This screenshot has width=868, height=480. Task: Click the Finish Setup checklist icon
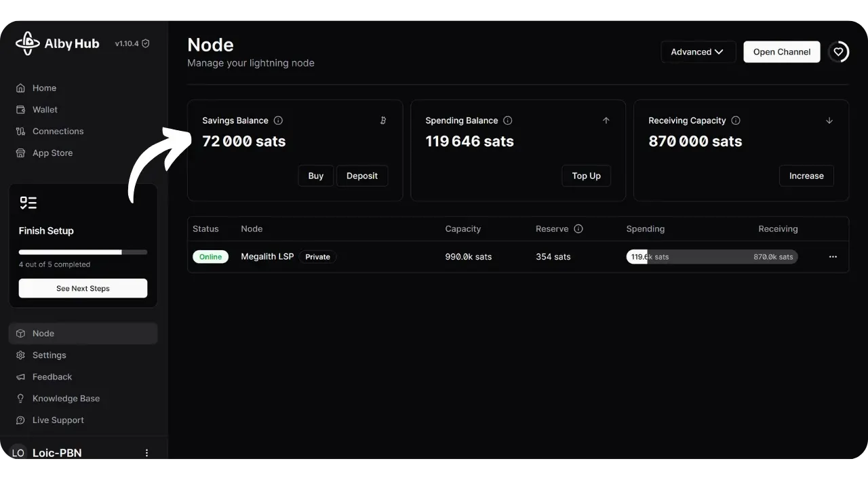28,203
